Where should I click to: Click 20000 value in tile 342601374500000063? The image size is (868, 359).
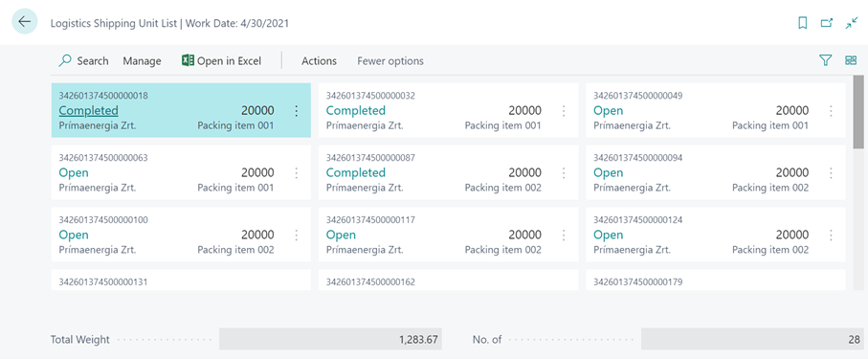point(257,172)
